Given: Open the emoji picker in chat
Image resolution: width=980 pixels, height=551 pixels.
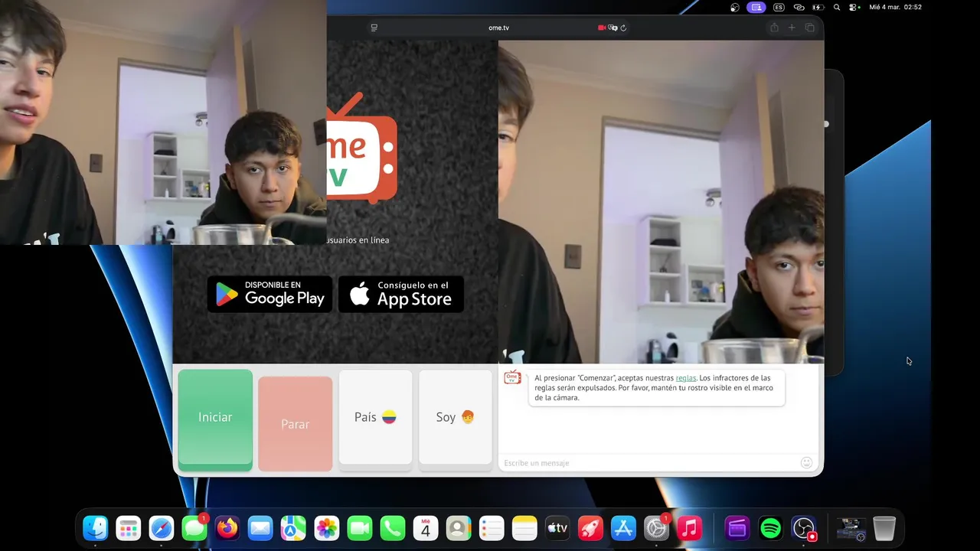Looking at the screenshot, I should click(x=806, y=462).
